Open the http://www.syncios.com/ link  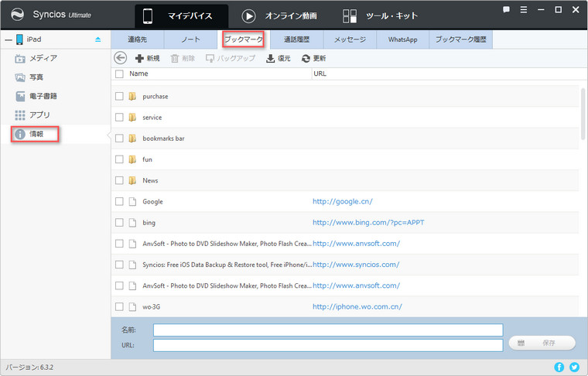pyautogui.click(x=356, y=265)
